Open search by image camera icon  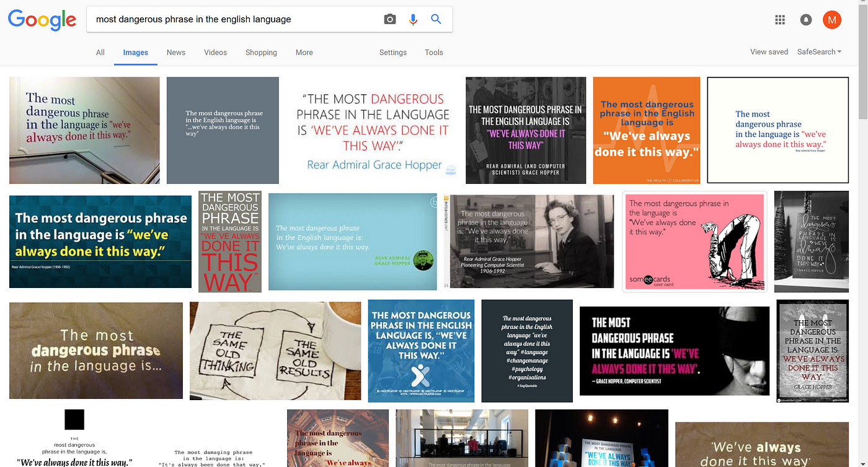pos(390,19)
